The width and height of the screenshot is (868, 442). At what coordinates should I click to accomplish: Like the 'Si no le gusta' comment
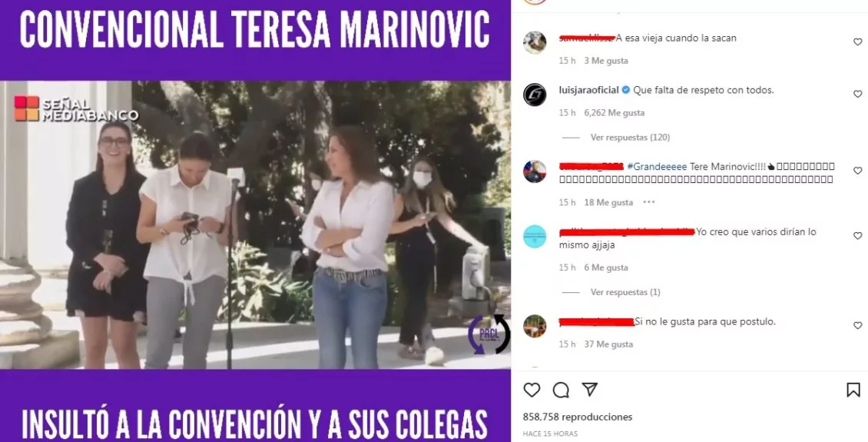coord(857,326)
